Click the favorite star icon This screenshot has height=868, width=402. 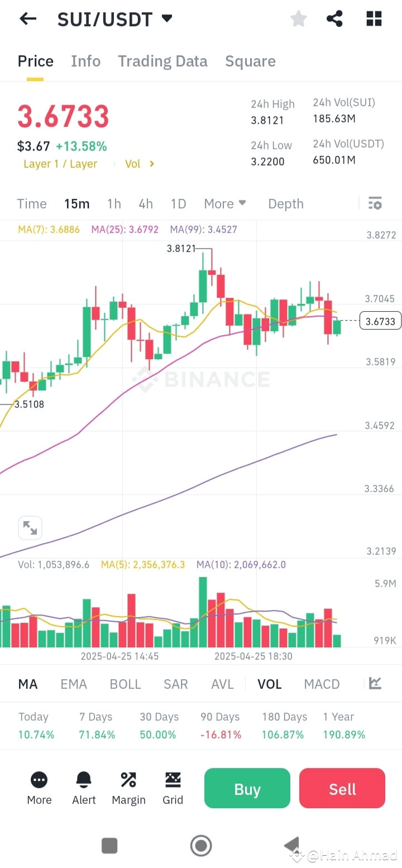point(298,18)
